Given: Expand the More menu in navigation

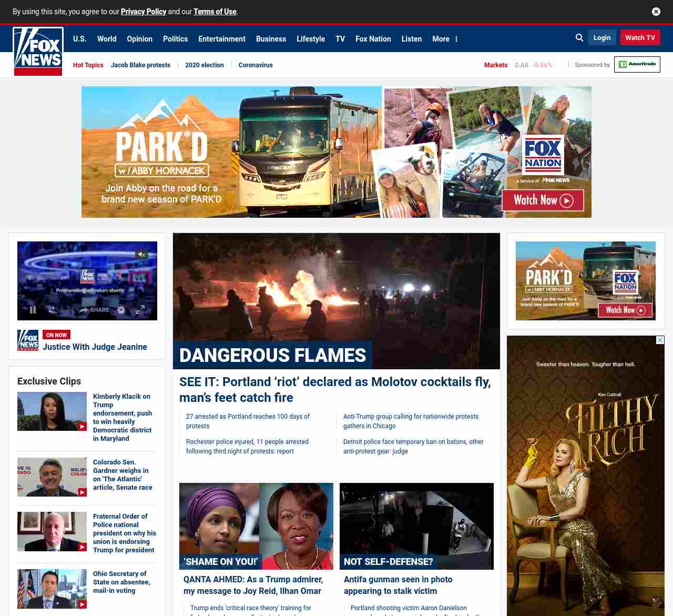Looking at the screenshot, I should pyautogui.click(x=445, y=39).
